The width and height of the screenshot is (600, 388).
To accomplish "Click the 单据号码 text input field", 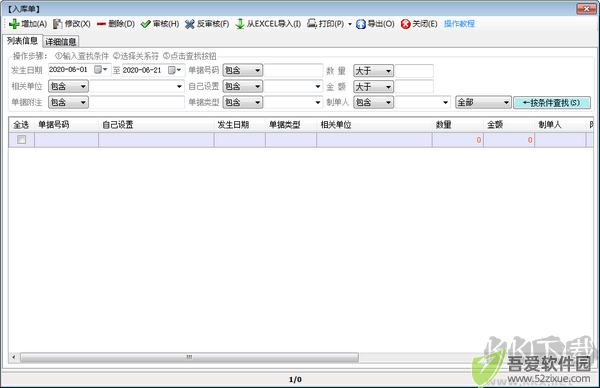I will coord(293,70).
